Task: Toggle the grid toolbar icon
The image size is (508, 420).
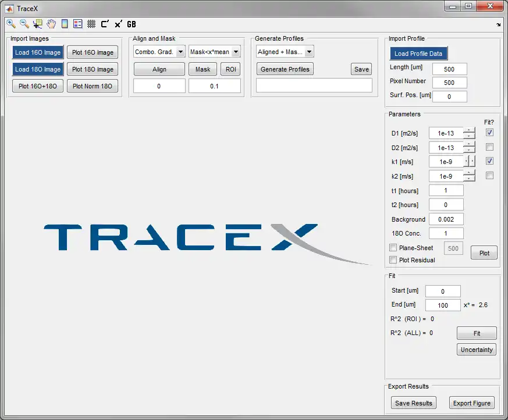Action: [x=91, y=24]
